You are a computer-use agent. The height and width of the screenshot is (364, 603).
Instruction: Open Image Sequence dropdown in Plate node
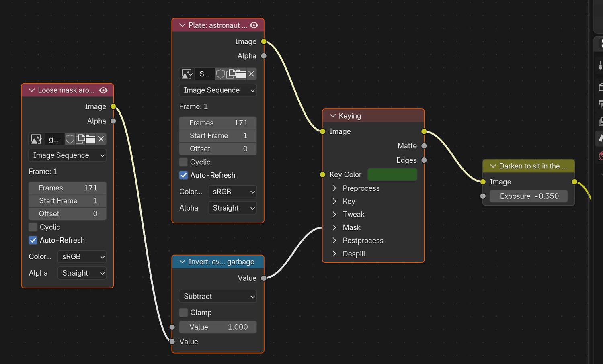218,90
